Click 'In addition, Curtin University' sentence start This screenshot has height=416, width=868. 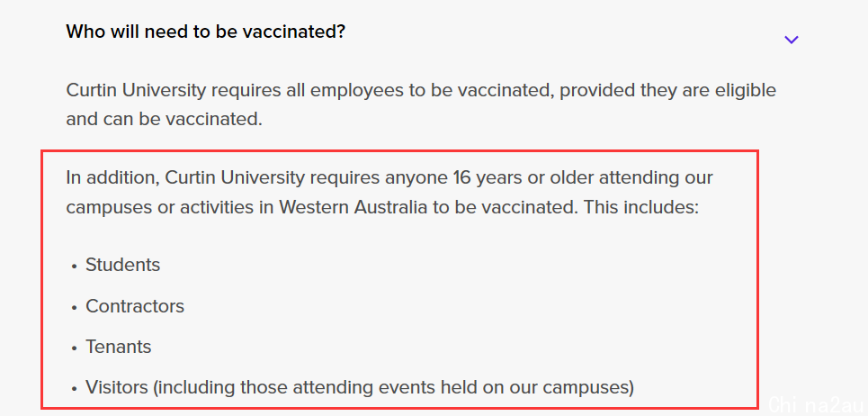point(185,178)
